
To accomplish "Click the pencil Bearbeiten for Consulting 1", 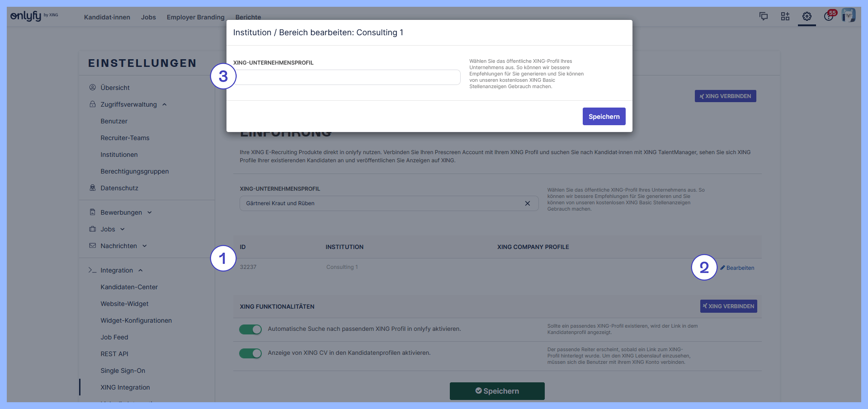I will 737,268.
